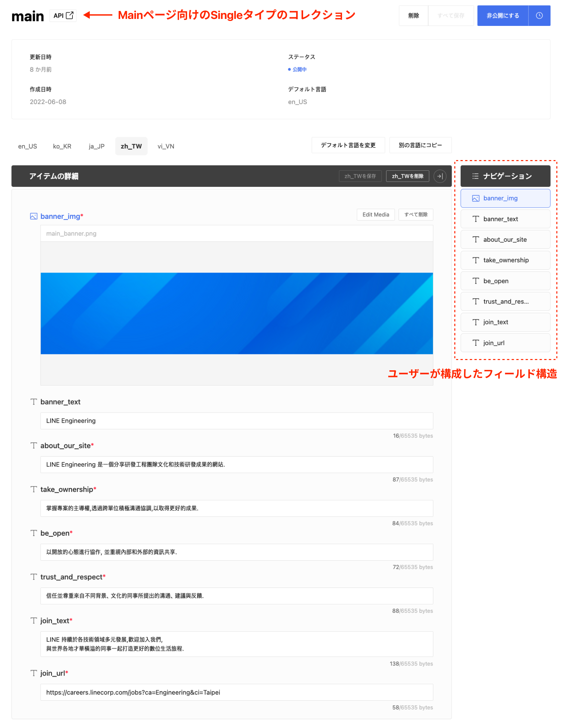Open Edit Media for banner image
562x728 pixels.
[376, 215]
